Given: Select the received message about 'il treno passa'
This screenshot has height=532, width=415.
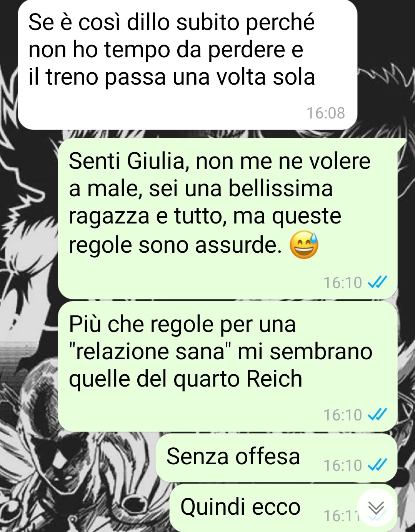Looking at the screenshot, I should (x=188, y=65).
